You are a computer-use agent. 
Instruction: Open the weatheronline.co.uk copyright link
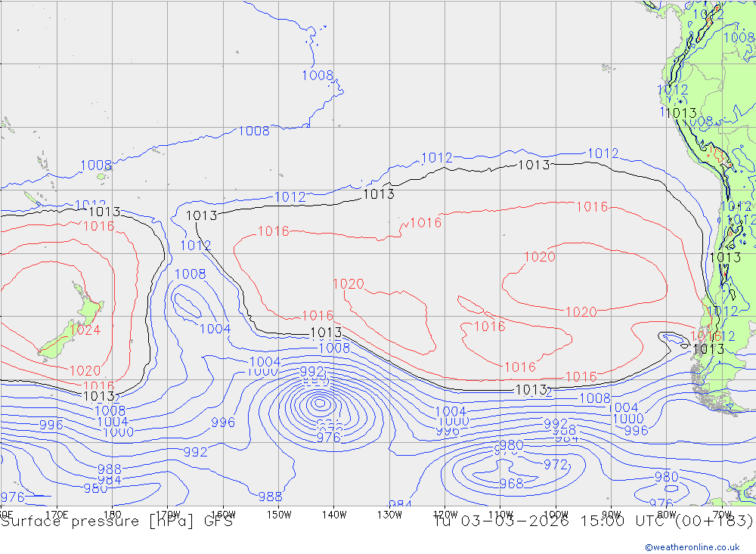pyautogui.click(x=692, y=547)
